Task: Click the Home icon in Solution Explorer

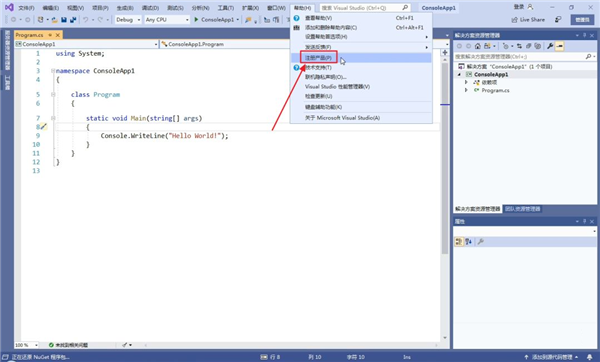Action: click(x=478, y=46)
